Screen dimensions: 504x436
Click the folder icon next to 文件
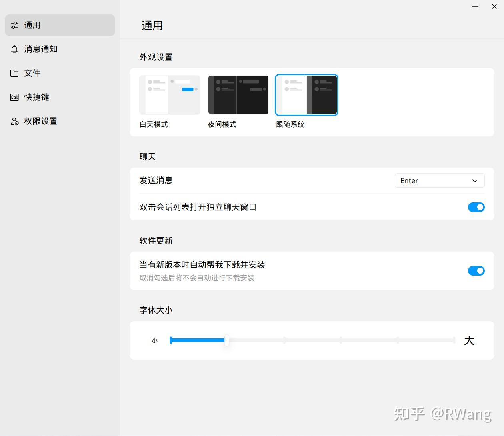(x=14, y=73)
